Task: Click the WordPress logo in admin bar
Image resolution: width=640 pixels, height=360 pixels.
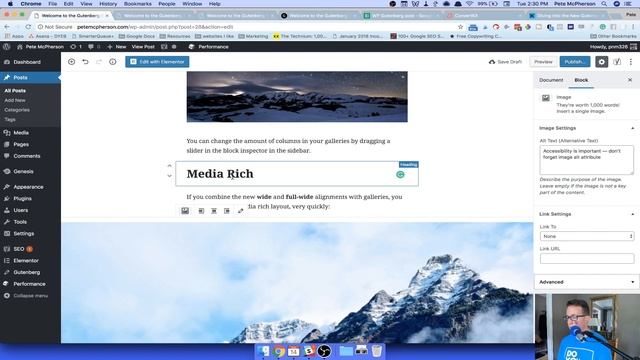Action: (6, 47)
